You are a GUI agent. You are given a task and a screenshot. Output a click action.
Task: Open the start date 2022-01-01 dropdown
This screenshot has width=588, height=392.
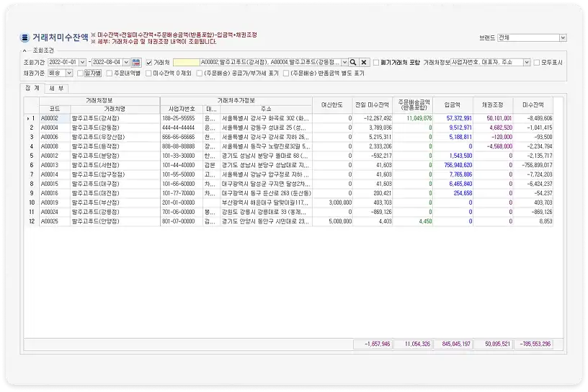(82, 62)
